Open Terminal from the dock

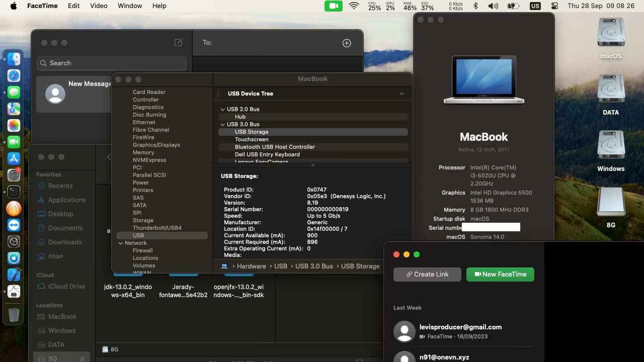click(x=14, y=192)
